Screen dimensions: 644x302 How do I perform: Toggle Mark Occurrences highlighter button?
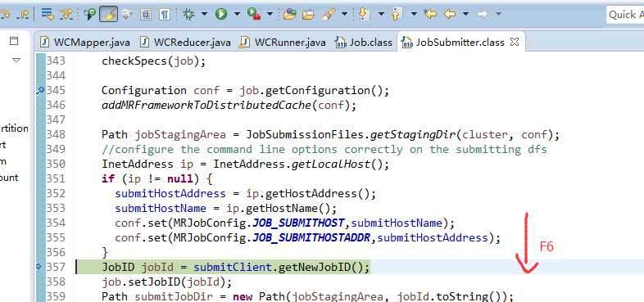108,15
